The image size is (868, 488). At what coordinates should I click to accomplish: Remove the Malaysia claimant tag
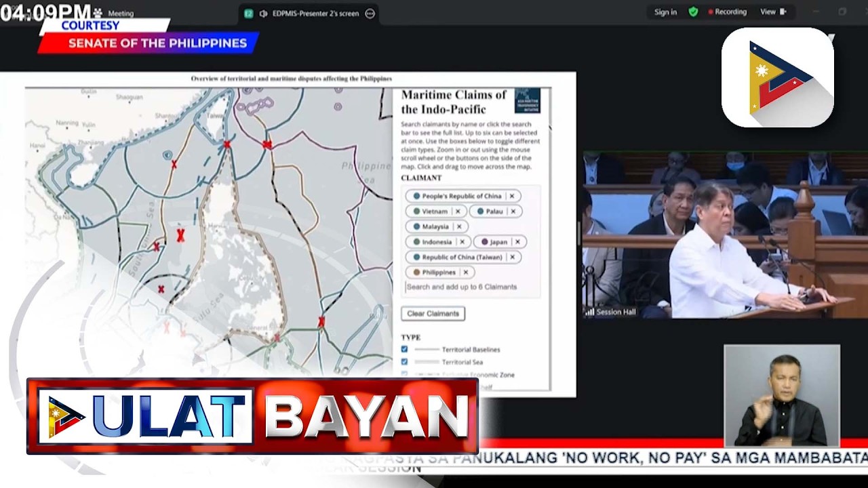[459, 226]
